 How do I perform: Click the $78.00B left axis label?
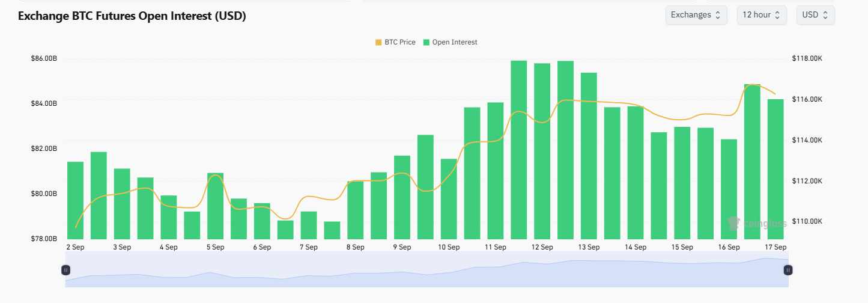(x=44, y=239)
